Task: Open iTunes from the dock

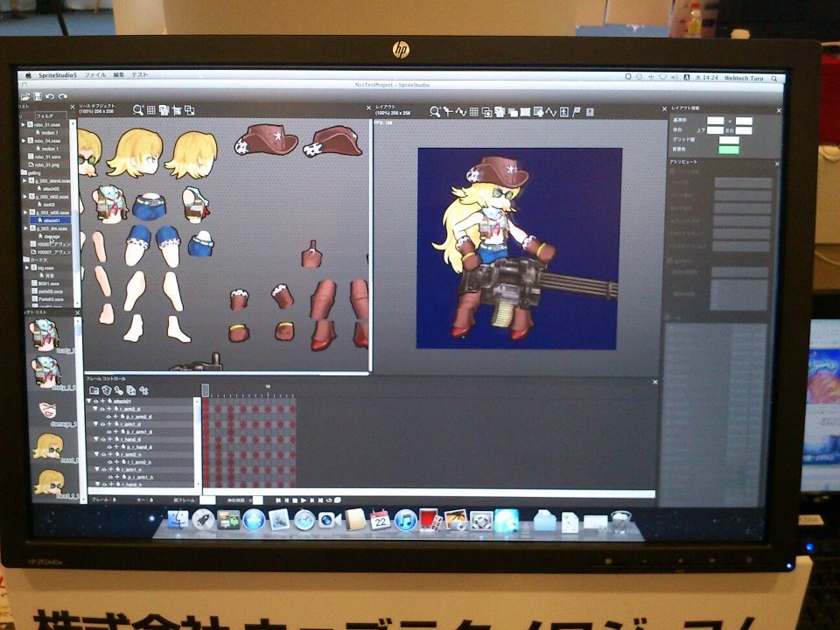Action: coord(405,520)
